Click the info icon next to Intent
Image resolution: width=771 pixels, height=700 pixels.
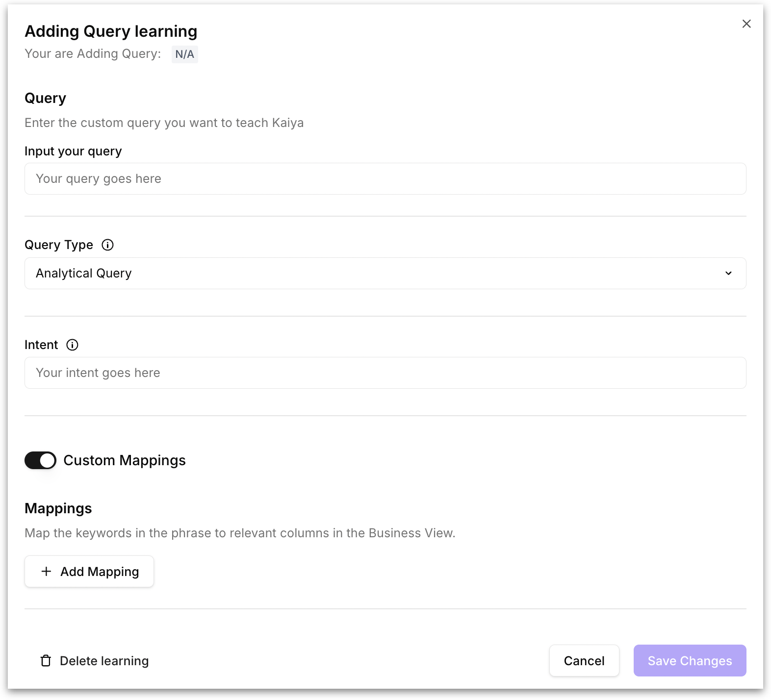72,345
